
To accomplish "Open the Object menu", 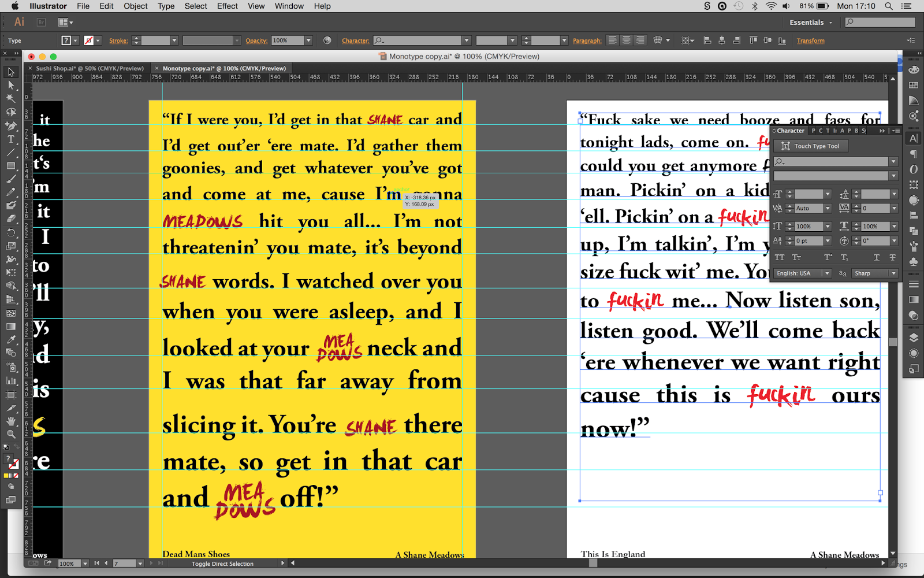I will 136,6.
